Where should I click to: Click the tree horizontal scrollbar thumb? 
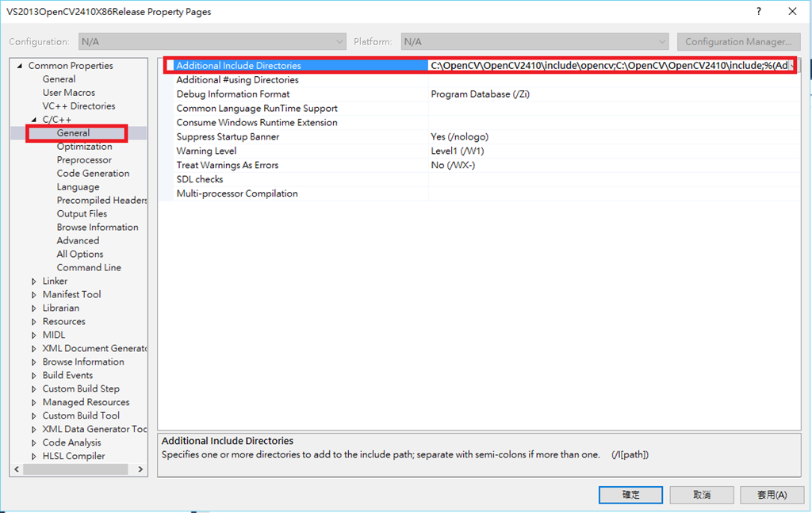coord(75,469)
